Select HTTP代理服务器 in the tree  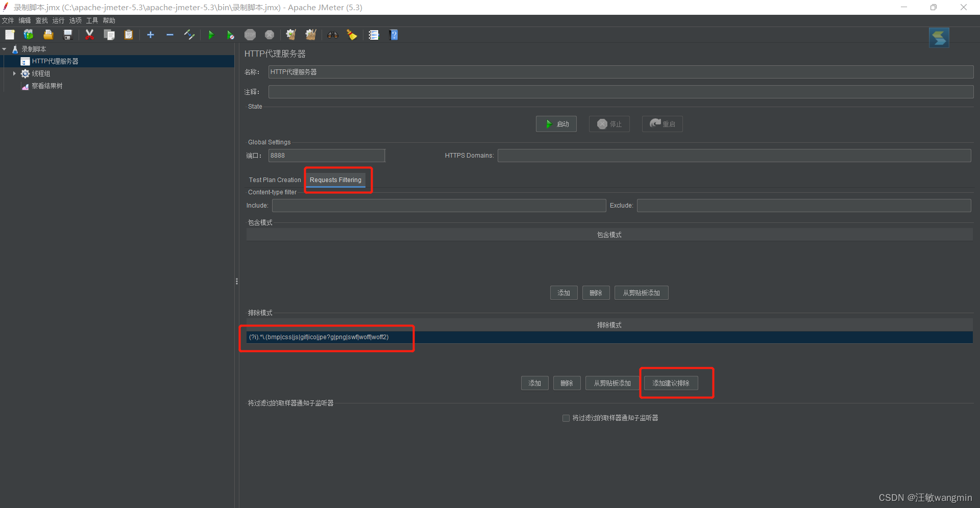click(55, 61)
